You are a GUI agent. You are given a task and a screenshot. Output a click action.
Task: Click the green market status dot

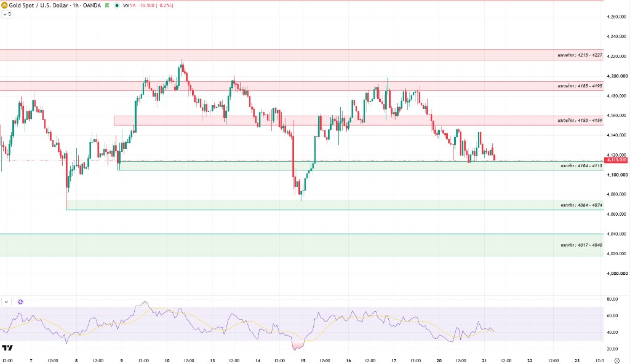117,5
